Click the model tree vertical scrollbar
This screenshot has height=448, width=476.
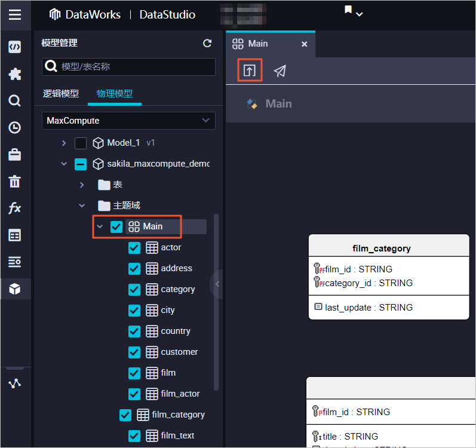click(x=216, y=302)
